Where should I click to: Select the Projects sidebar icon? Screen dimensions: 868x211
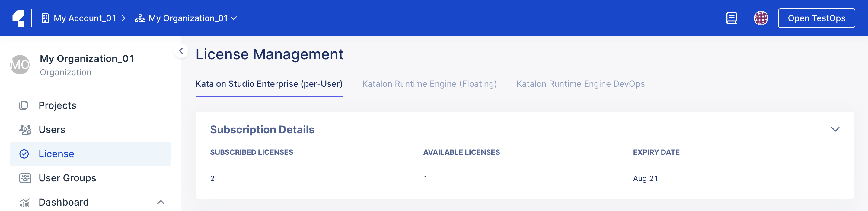click(24, 105)
